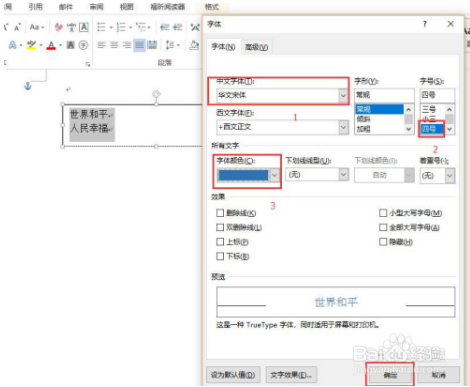The height and width of the screenshot is (387, 470).
Task: Select the 字体(N) tab in dialog
Action: (223, 47)
